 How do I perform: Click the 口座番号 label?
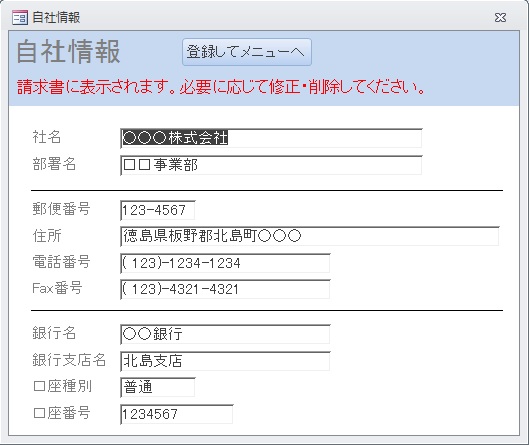61,413
